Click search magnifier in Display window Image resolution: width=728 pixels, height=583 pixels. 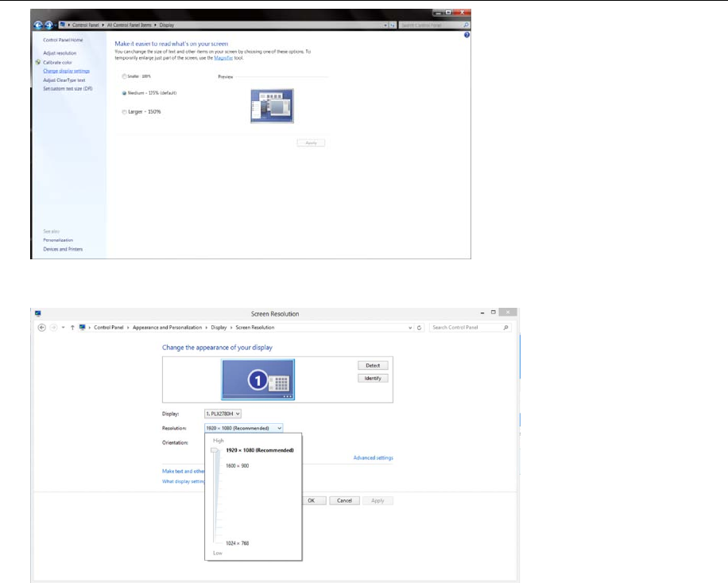pyautogui.click(x=466, y=25)
